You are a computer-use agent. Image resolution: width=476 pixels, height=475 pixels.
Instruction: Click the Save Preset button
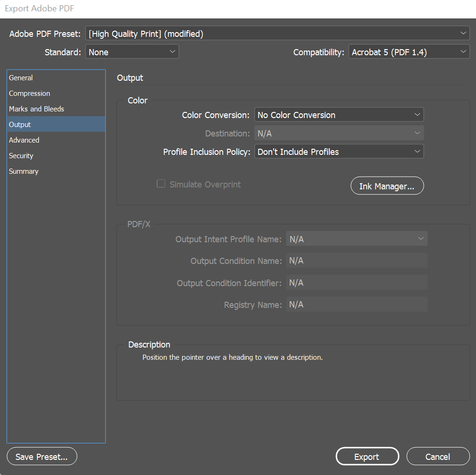[x=42, y=457]
